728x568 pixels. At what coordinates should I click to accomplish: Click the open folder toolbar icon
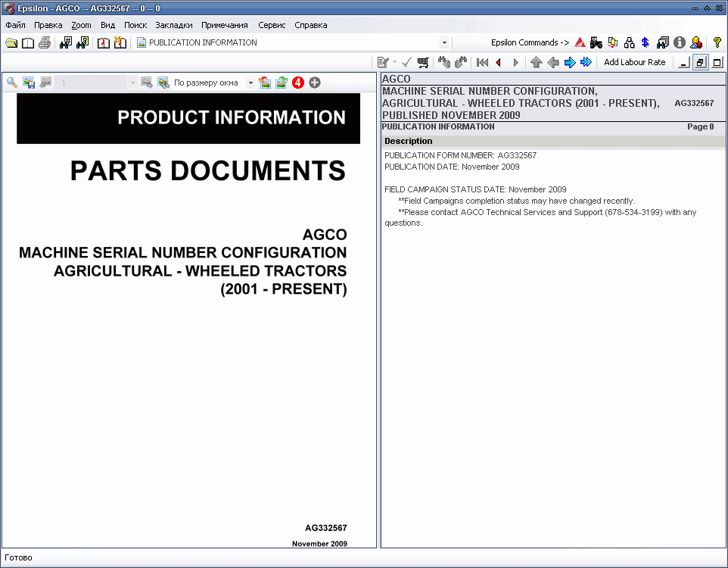(x=11, y=43)
